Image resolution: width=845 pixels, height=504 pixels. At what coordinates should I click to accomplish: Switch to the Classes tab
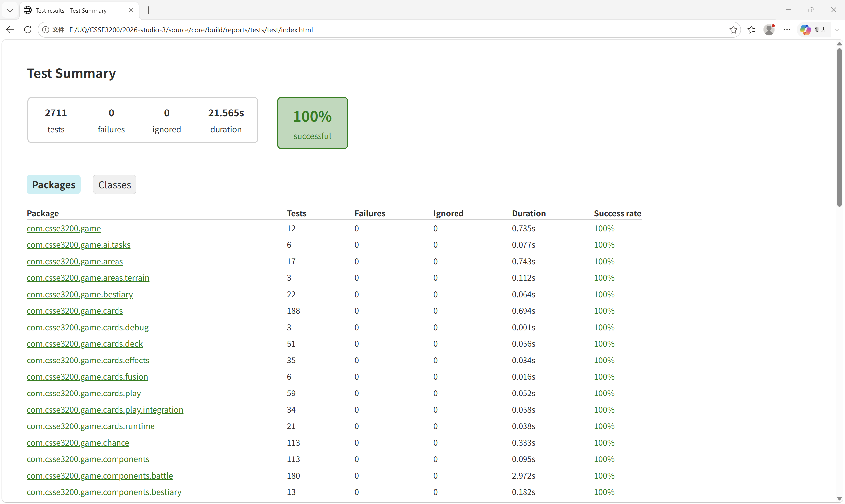click(x=115, y=184)
